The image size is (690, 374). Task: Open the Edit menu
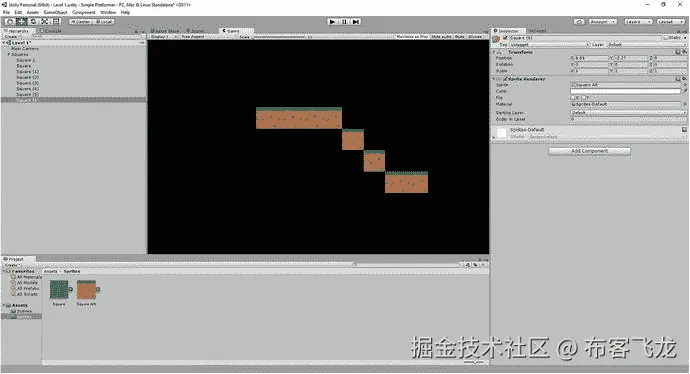pos(18,12)
